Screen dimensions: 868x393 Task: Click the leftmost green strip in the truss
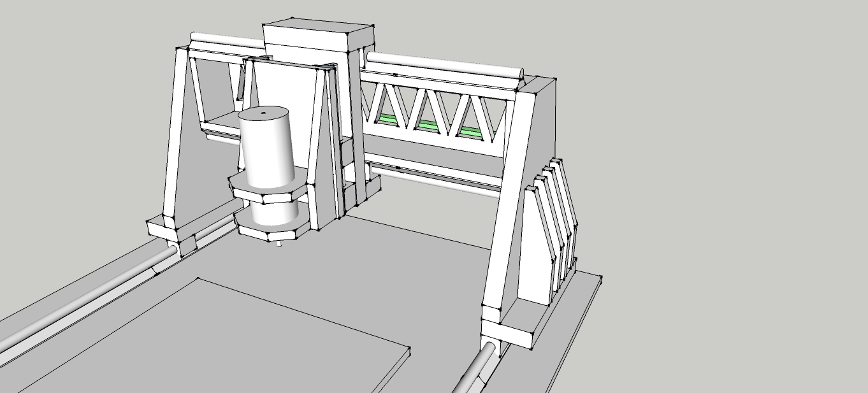coord(388,119)
